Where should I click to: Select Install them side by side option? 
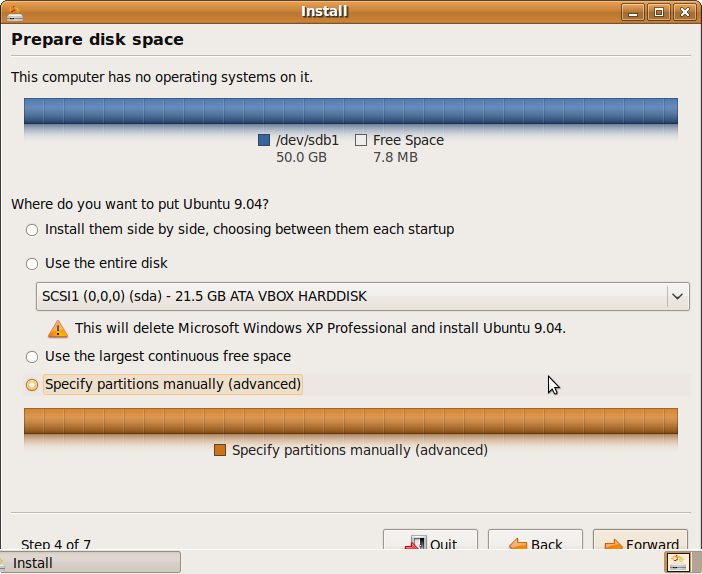32,230
